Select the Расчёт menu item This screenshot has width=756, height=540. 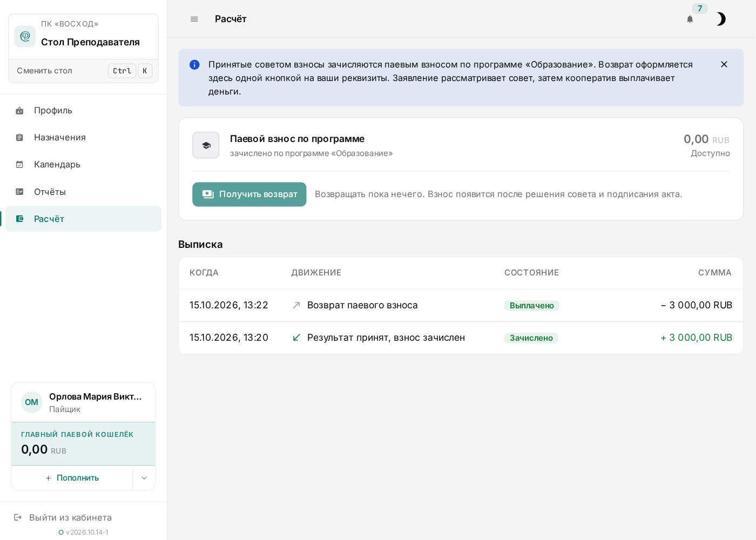click(83, 219)
